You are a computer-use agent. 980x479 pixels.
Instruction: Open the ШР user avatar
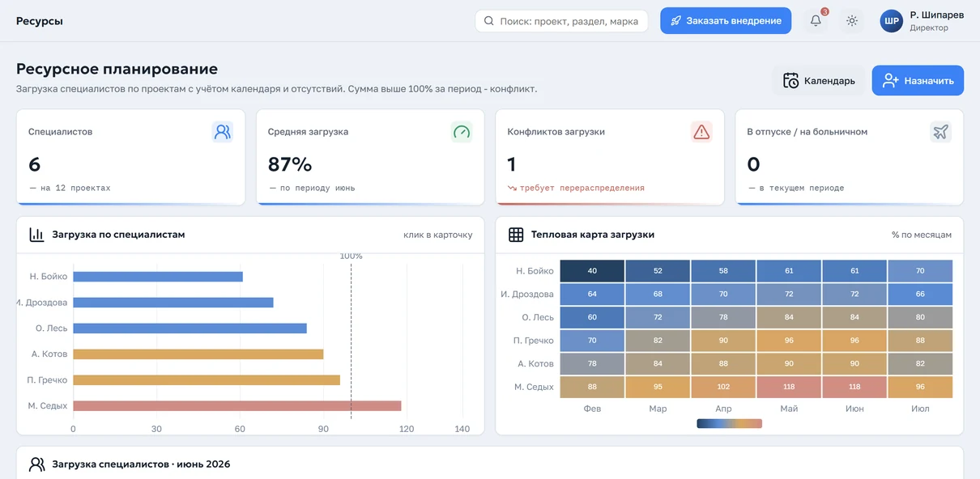tap(891, 21)
